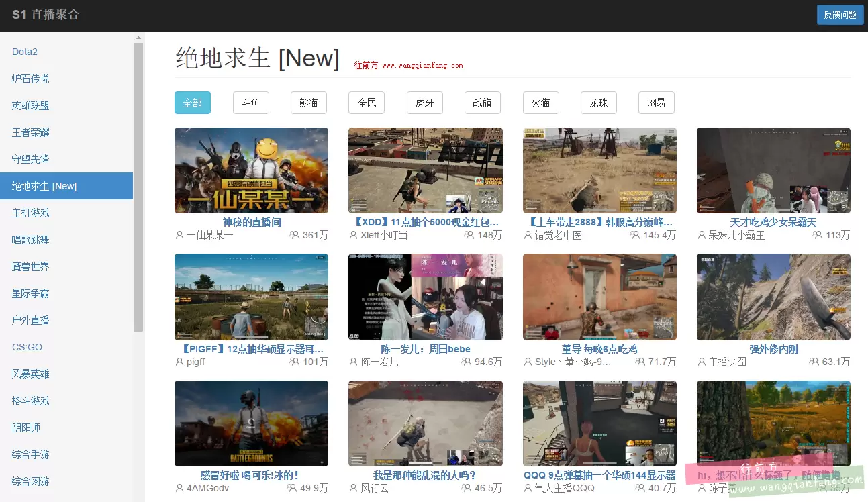Open 陈一发儿 stream thumbnail
This screenshot has height=502, width=868.
tap(426, 297)
